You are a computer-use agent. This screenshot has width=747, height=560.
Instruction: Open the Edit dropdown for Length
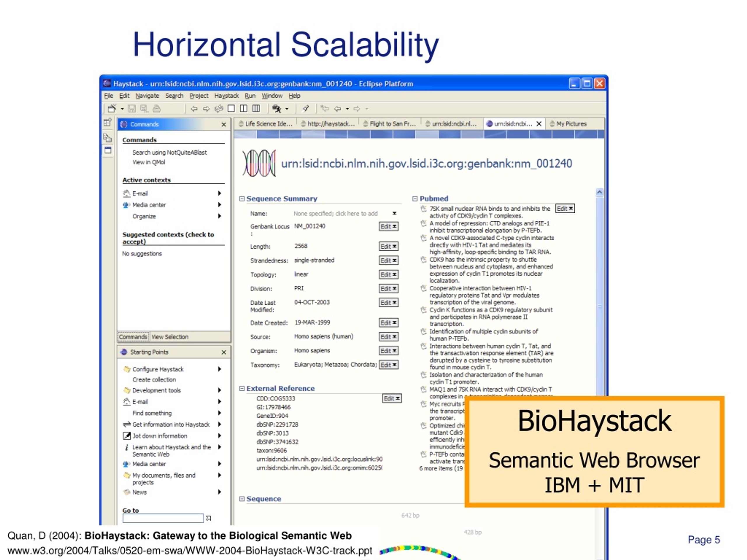pos(388,246)
